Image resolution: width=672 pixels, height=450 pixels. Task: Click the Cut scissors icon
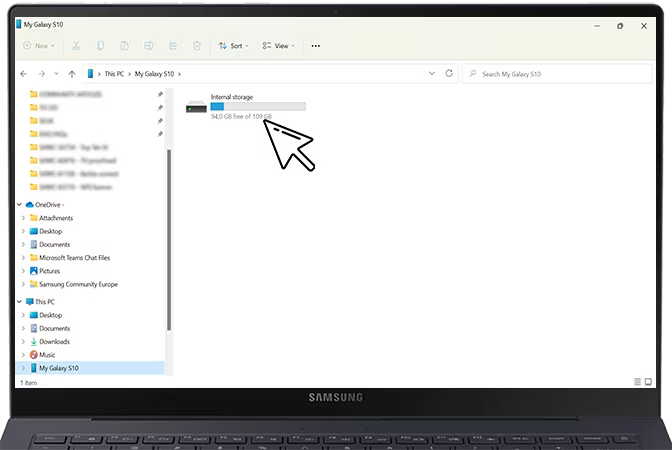tap(76, 45)
